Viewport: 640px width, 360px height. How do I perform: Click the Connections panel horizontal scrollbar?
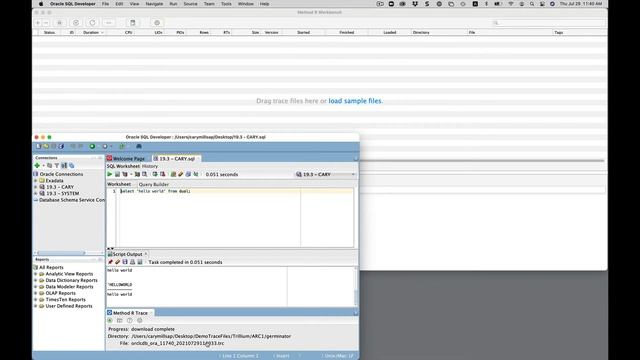point(61,253)
